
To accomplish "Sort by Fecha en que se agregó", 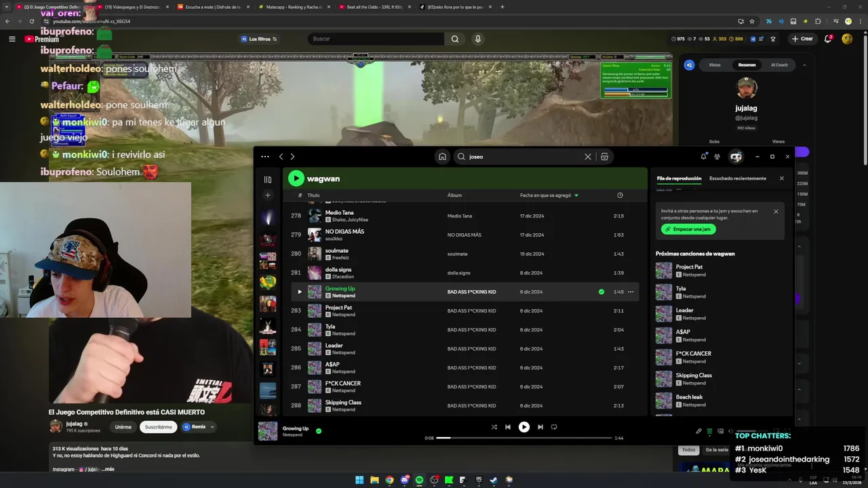I will click(549, 195).
